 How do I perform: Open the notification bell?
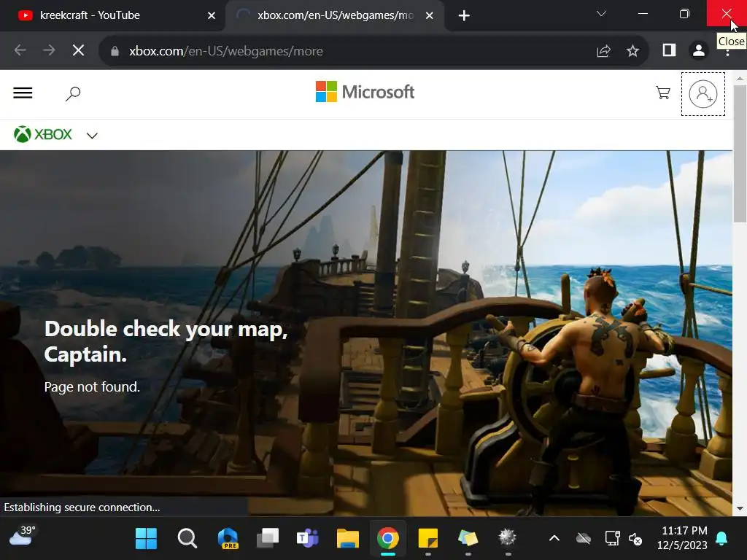point(721,538)
